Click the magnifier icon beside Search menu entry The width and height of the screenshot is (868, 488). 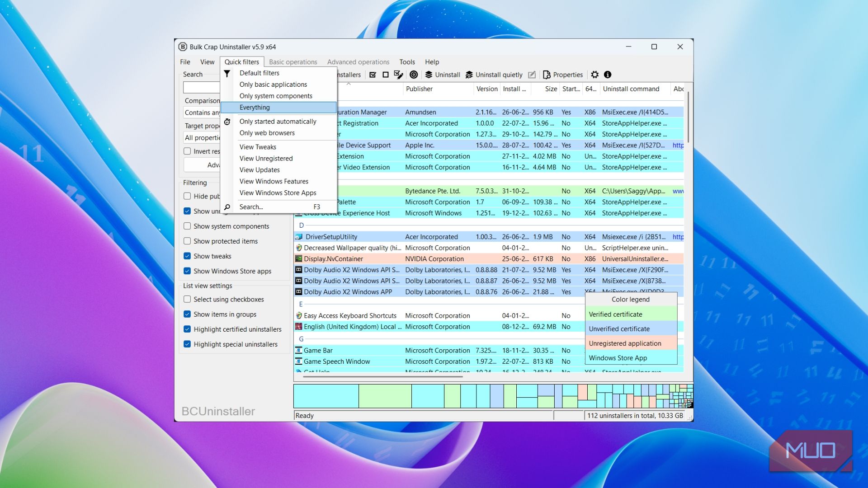pyautogui.click(x=227, y=207)
